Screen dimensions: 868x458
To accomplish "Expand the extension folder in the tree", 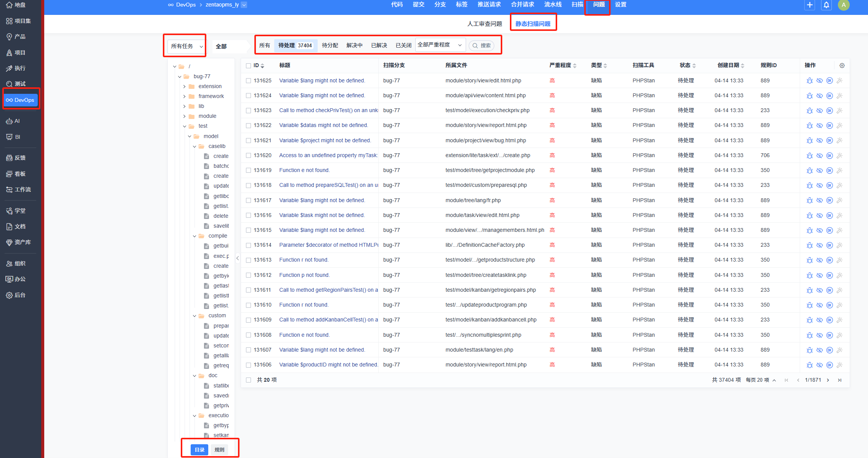I will 185,87.
